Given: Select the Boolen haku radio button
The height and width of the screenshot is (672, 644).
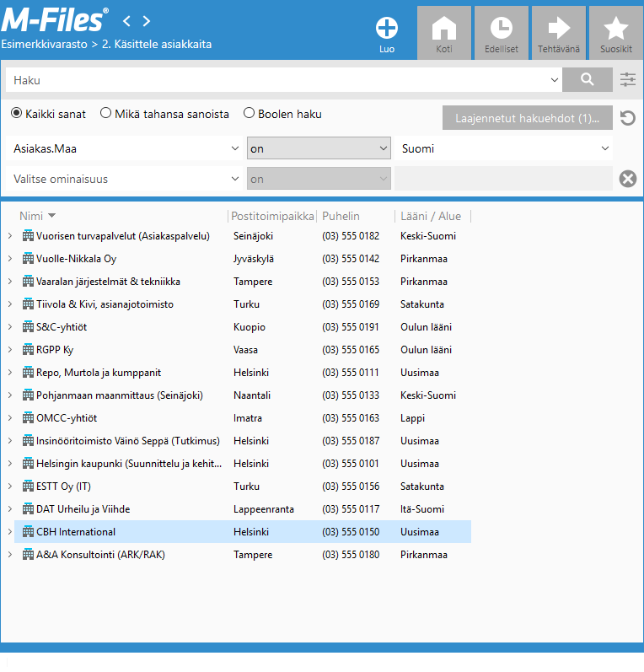Looking at the screenshot, I should (250, 114).
